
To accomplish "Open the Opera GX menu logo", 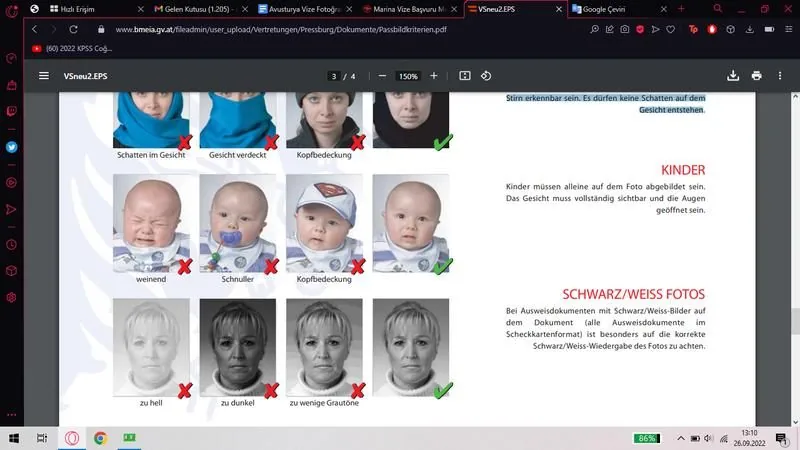I will click(11, 10).
